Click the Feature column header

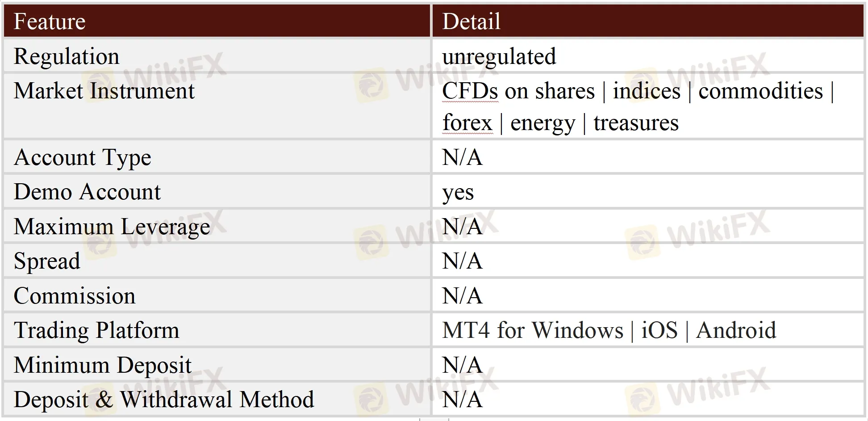point(50,21)
